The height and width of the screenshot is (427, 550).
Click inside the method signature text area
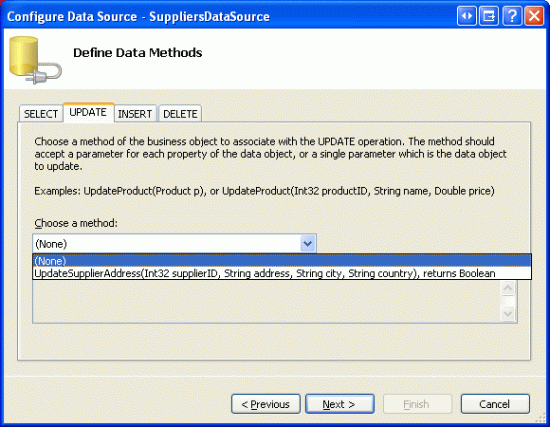pyautogui.click(x=267, y=301)
